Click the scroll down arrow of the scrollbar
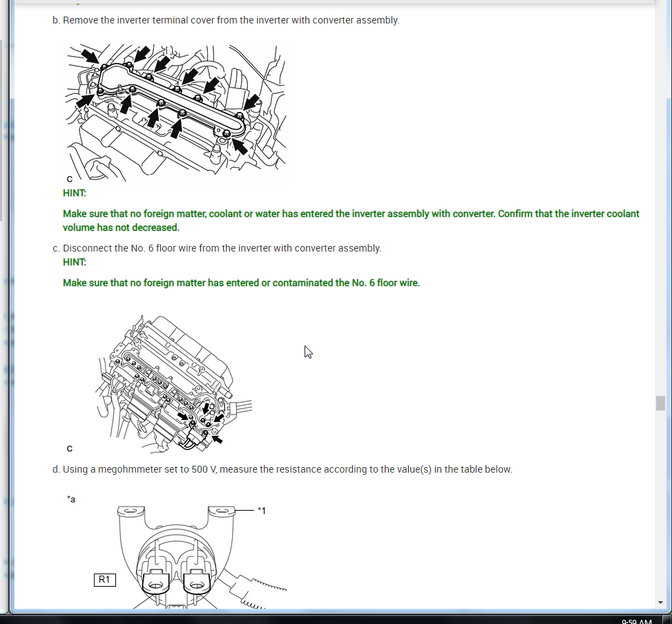This screenshot has height=624, width=672. [x=660, y=603]
